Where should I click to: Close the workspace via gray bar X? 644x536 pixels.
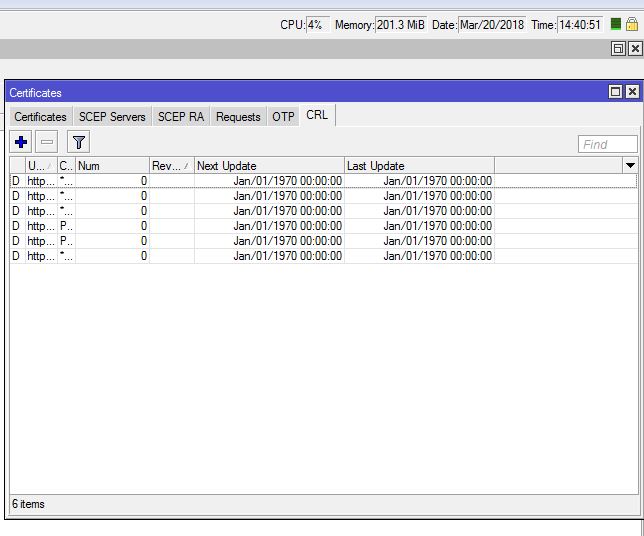[x=635, y=49]
